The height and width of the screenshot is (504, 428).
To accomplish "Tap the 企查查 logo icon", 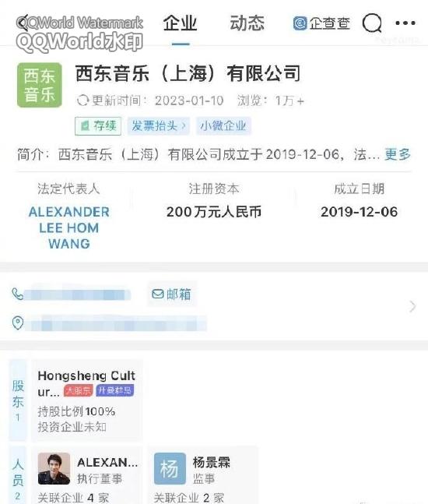I will (300, 23).
